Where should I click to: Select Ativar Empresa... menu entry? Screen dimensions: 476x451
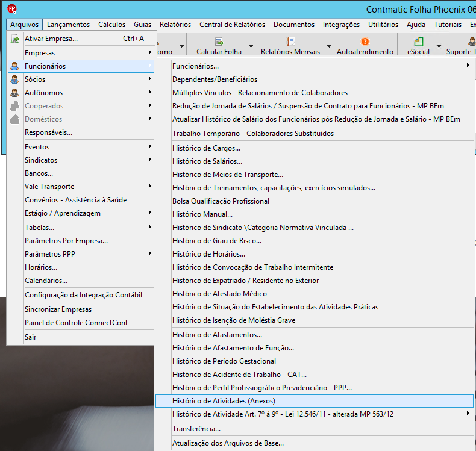click(81, 39)
